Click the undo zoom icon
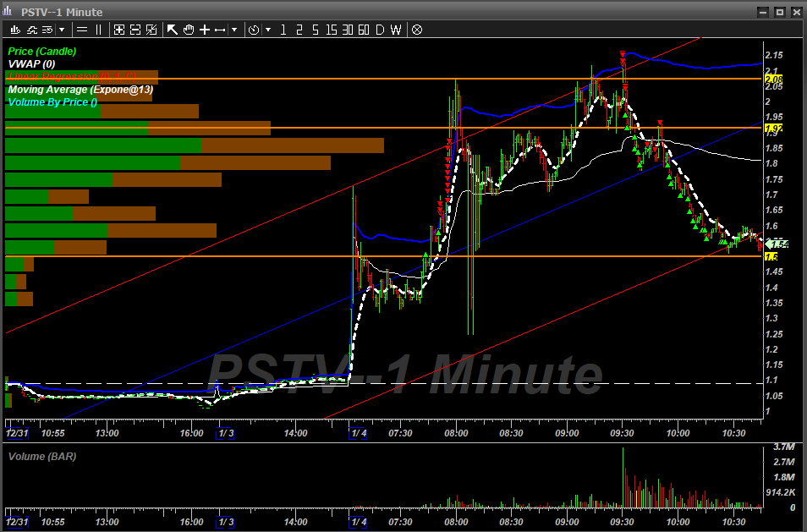The height and width of the screenshot is (532, 807). click(x=151, y=30)
